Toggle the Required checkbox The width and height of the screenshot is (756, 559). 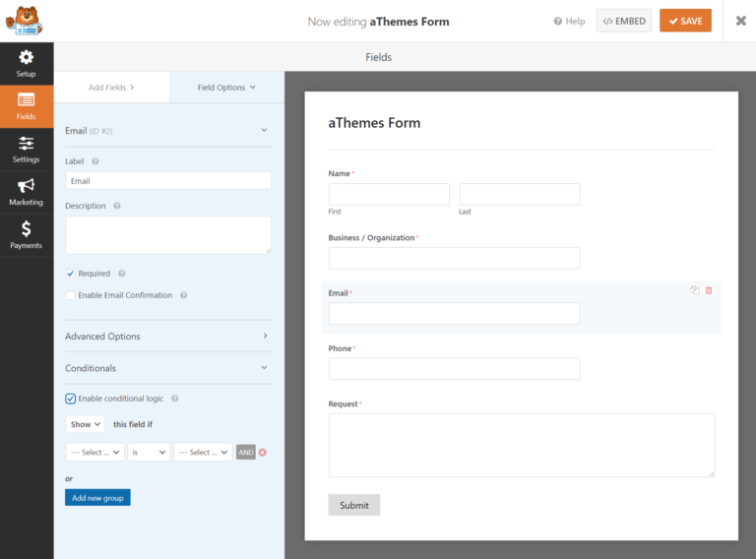coord(71,274)
